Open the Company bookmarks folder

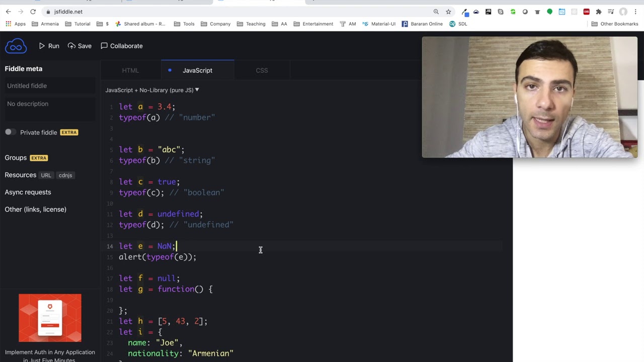tap(215, 24)
